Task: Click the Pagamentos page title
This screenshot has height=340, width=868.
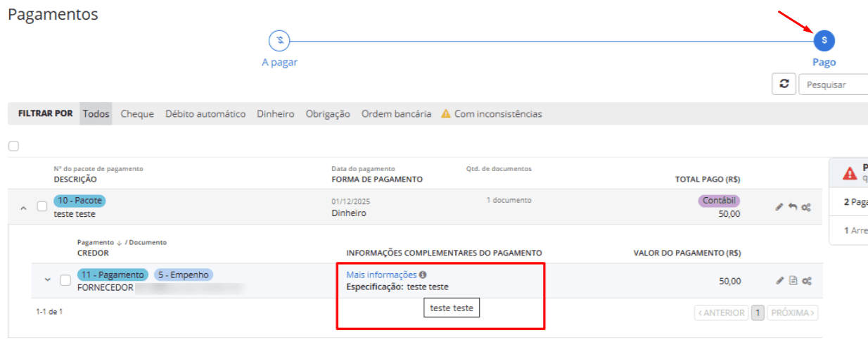Action: pos(53,14)
